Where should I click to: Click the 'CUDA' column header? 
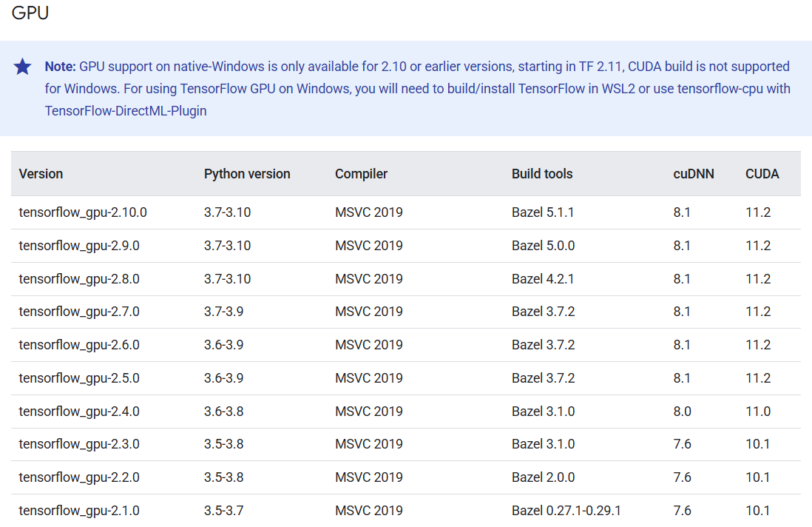pyautogui.click(x=762, y=174)
